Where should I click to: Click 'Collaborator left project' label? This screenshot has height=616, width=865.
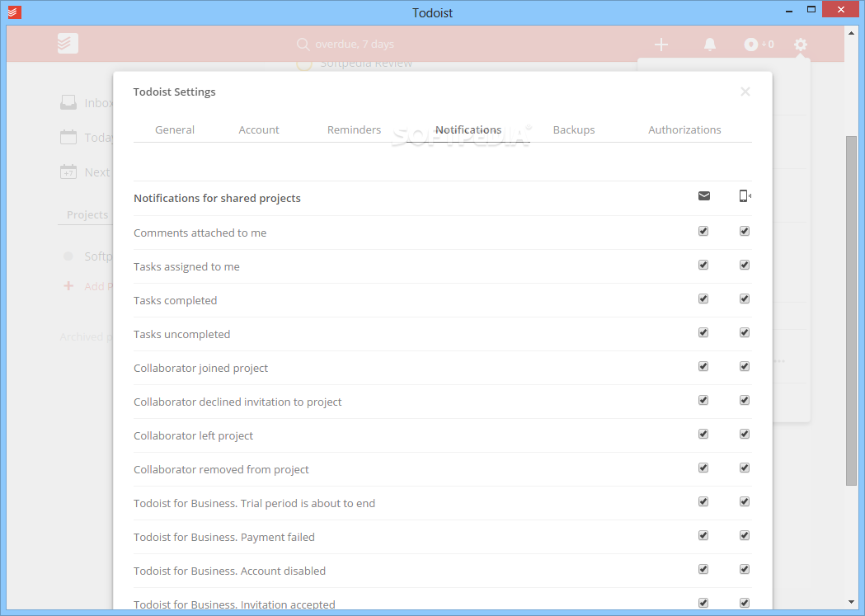193,435
